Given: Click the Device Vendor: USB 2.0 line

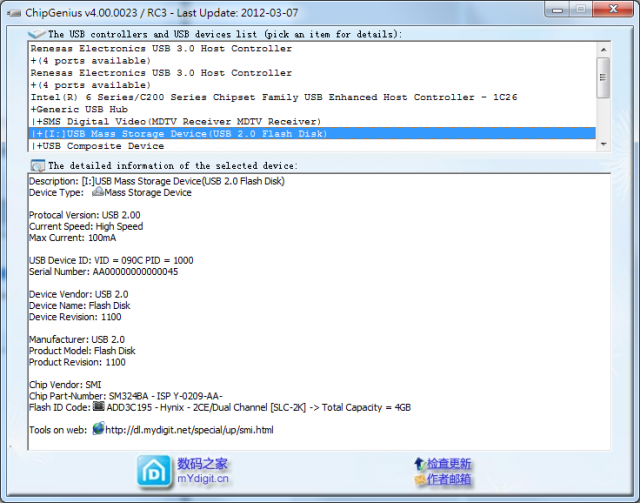Looking at the screenshot, I should (78, 294).
